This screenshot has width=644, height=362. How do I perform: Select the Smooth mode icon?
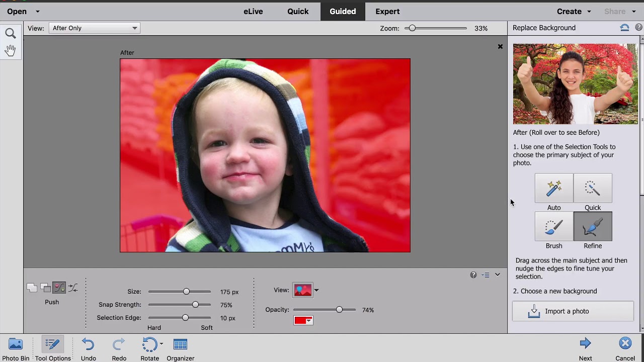[72, 288]
